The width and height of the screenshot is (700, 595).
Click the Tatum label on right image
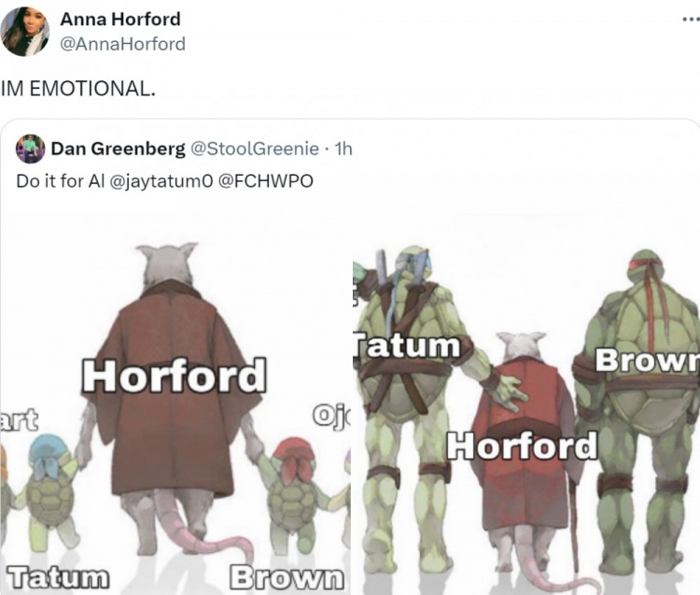tap(406, 346)
